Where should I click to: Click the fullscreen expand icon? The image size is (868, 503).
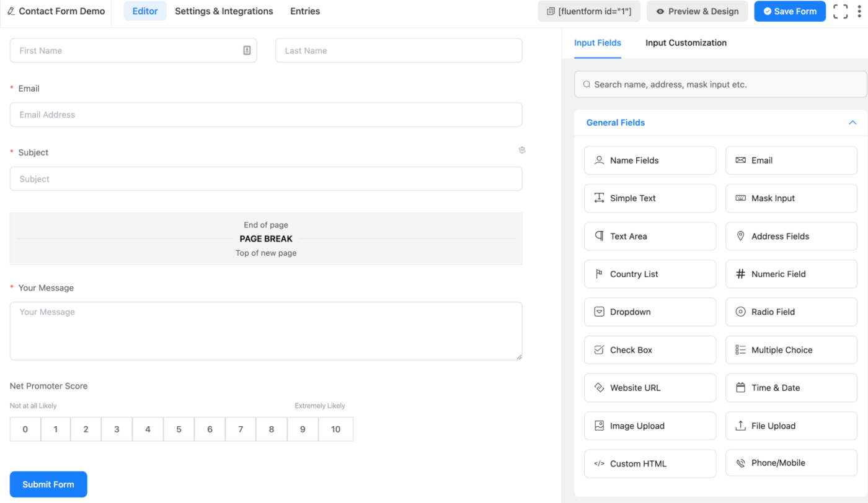pyautogui.click(x=840, y=11)
